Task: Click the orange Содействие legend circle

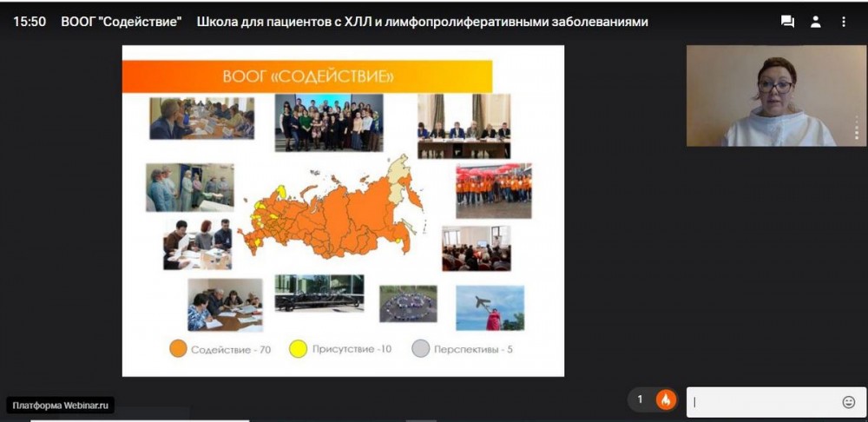Action: point(178,349)
